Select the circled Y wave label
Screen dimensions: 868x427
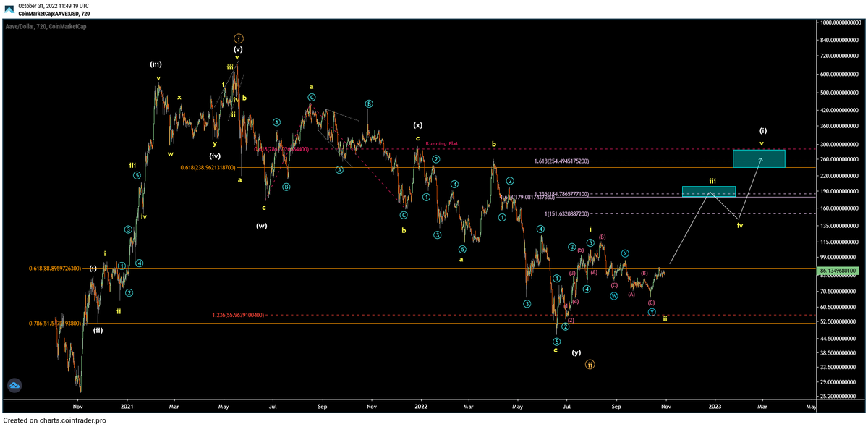click(652, 312)
